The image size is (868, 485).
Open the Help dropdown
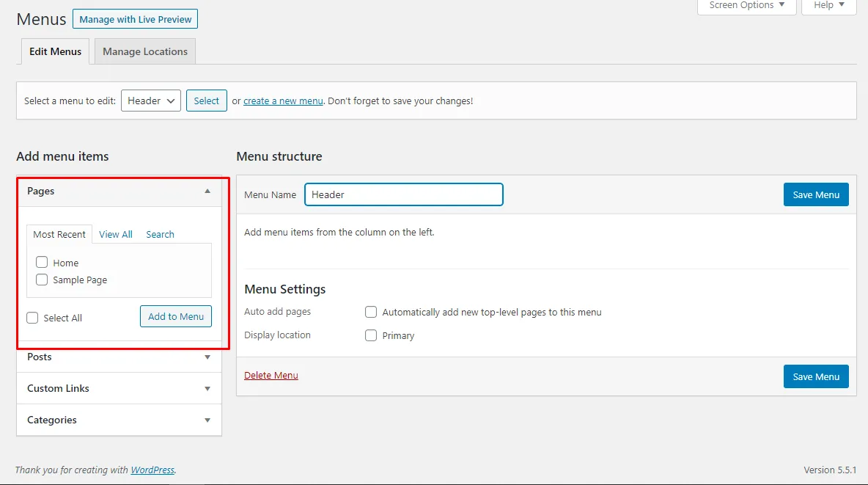pos(828,6)
